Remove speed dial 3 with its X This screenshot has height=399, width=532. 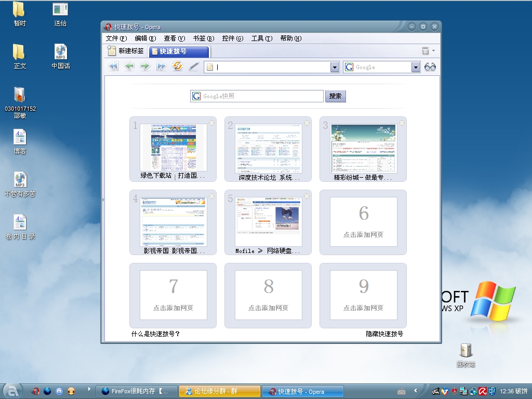point(402,123)
